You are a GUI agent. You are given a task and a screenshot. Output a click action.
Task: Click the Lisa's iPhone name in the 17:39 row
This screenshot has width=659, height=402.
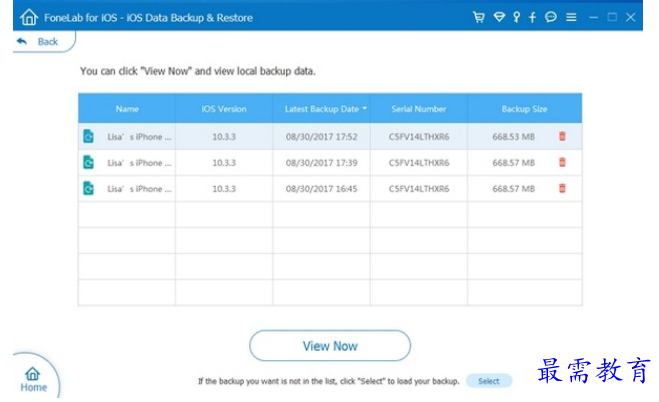point(139,163)
